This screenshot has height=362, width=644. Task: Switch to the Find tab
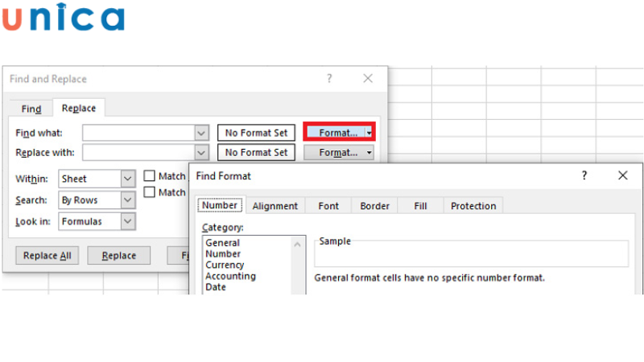[31, 109]
